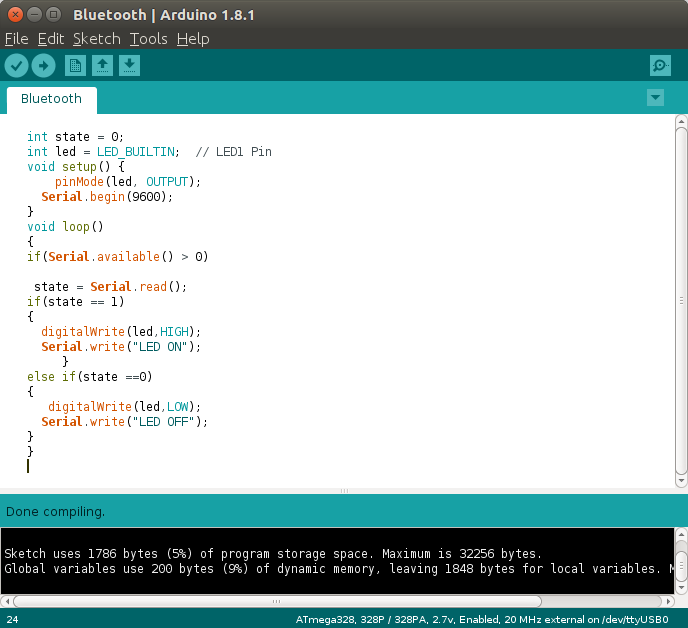This screenshot has width=688, height=628.
Task: Click the 'Global variables use 200 bytes' line
Action: click(338, 569)
